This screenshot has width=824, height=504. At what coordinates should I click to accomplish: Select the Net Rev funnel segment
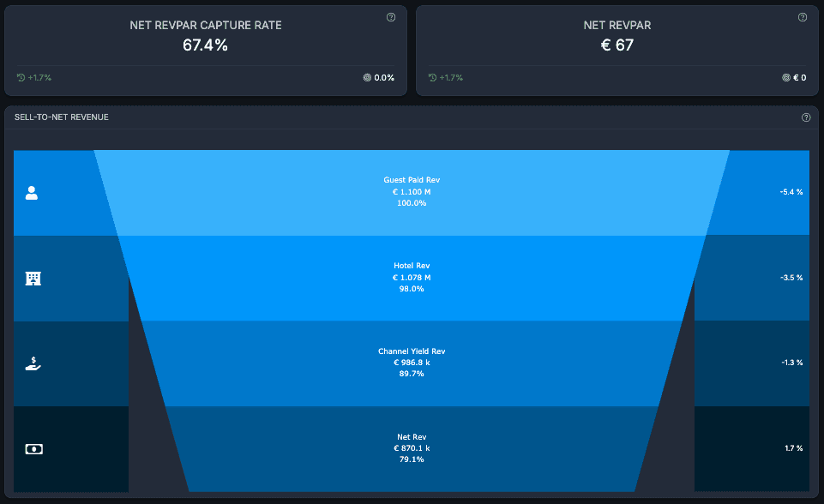[412, 449]
